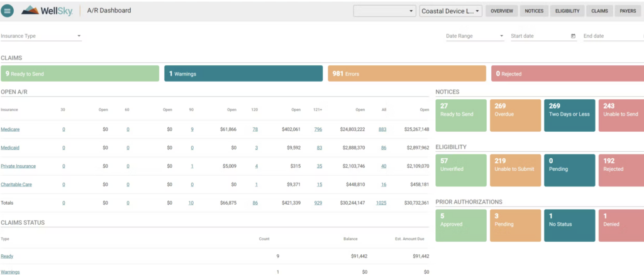Click Medicaid 120-day count 3
The width and height of the screenshot is (644, 275).
click(x=257, y=148)
